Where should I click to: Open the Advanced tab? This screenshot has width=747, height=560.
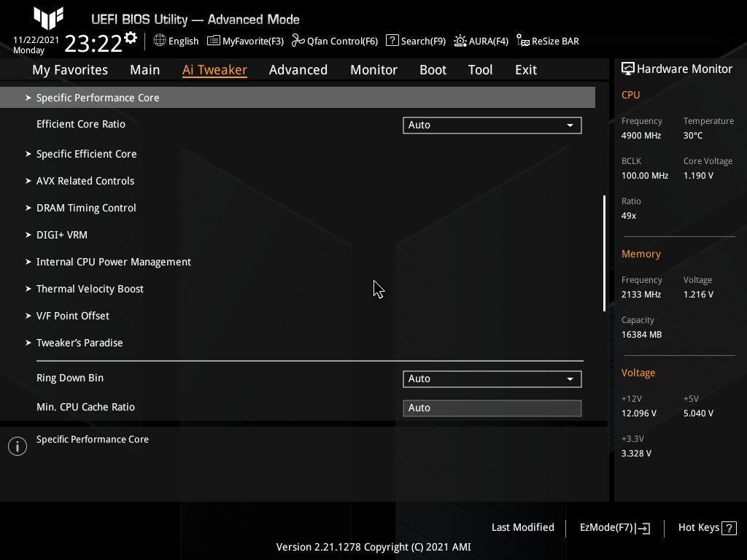click(298, 70)
